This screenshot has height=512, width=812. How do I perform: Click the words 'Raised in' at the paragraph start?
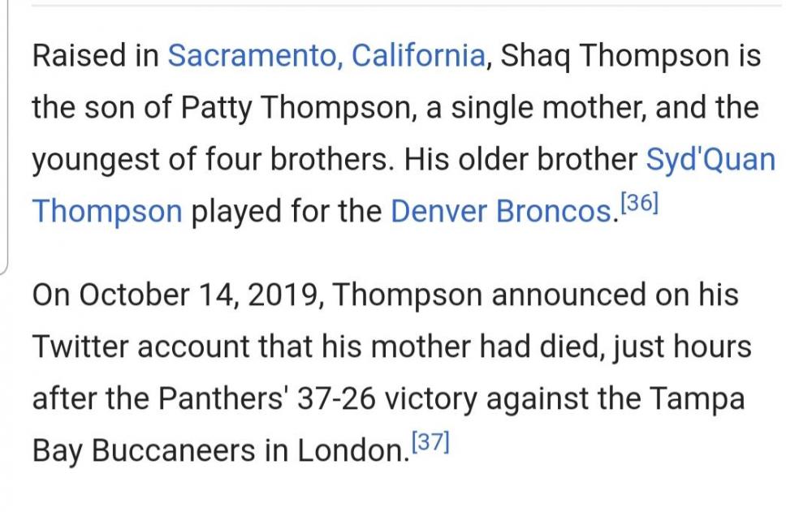pos(95,56)
